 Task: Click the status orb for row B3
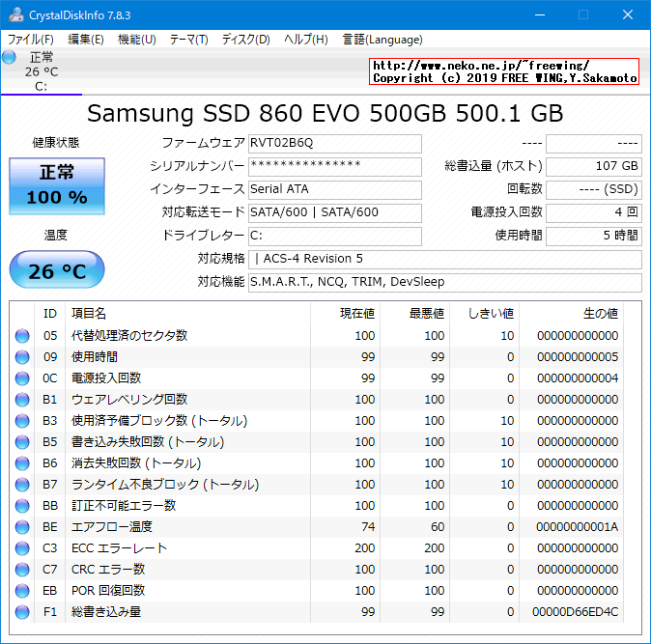[x=22, y=421]
